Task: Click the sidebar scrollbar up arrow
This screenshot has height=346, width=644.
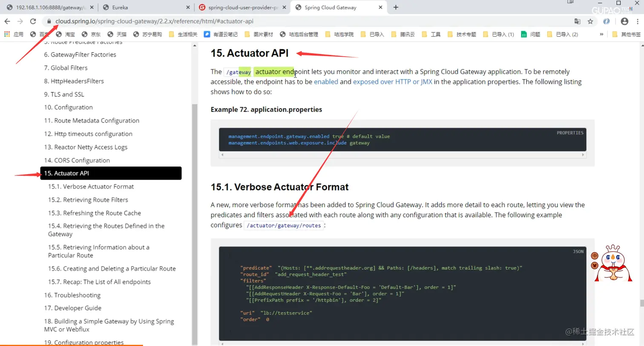Action: (195, 45)
